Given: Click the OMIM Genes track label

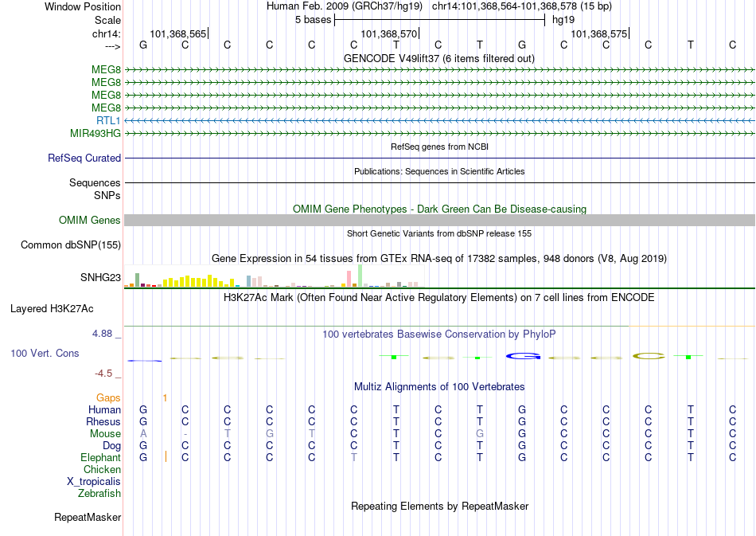Looking at the screenshot, I should [x=90, y=221].
